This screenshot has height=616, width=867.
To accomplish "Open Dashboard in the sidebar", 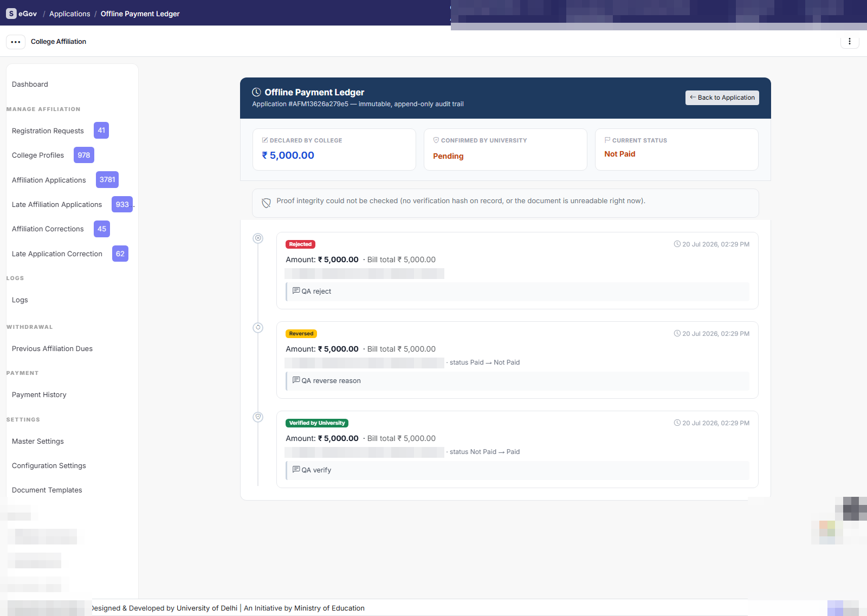I will coord(30,85).
